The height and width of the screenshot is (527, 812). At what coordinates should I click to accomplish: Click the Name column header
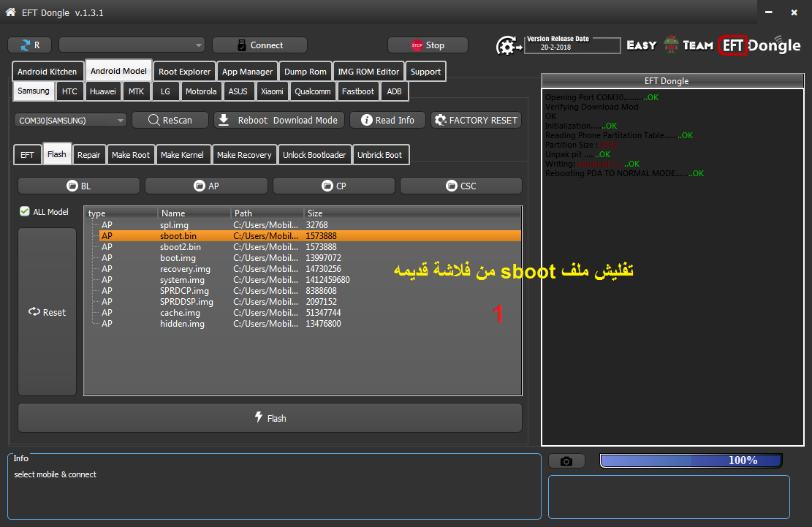point(194,213)
